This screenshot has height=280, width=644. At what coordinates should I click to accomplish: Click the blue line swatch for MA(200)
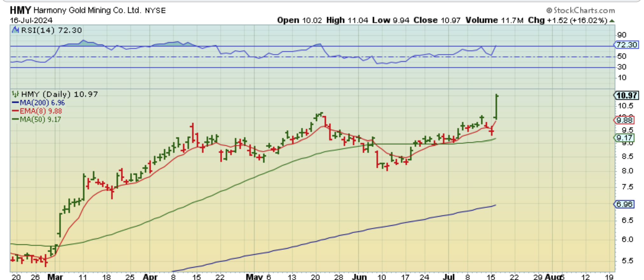[x=15, y=103]
